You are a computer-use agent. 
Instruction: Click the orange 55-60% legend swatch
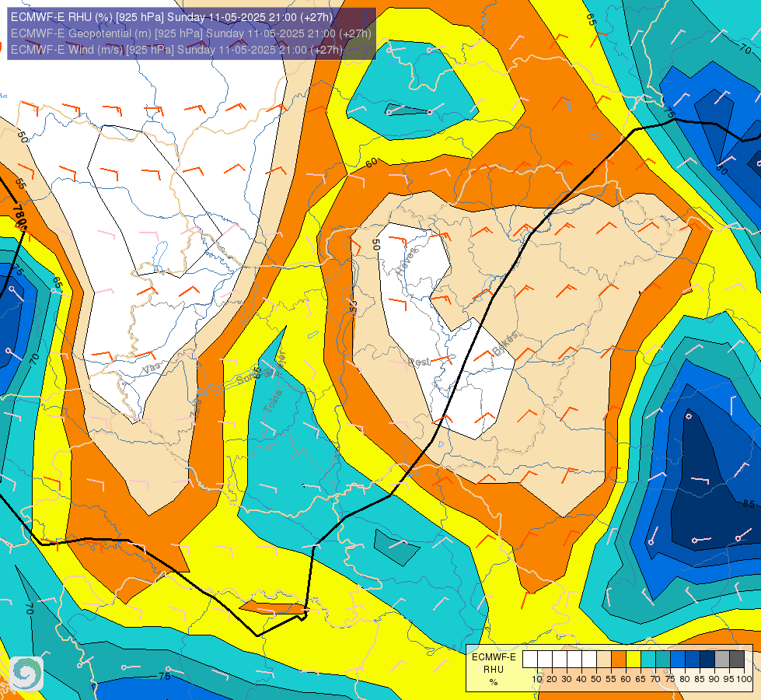619,660
